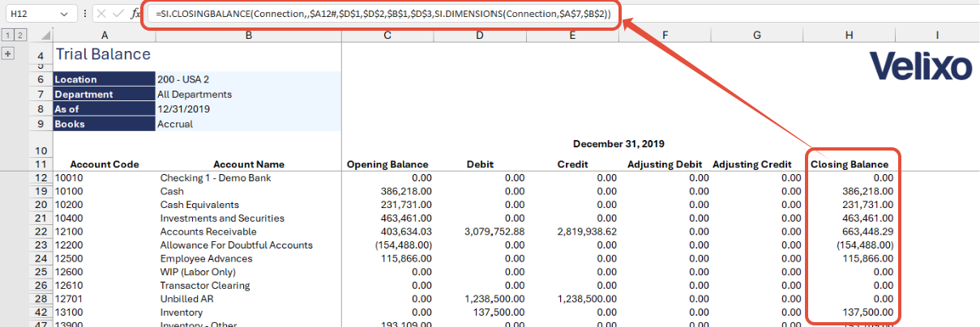The image size is (980, 327).
Task: Click Investments and Securities cell
Action: (249, 218)
